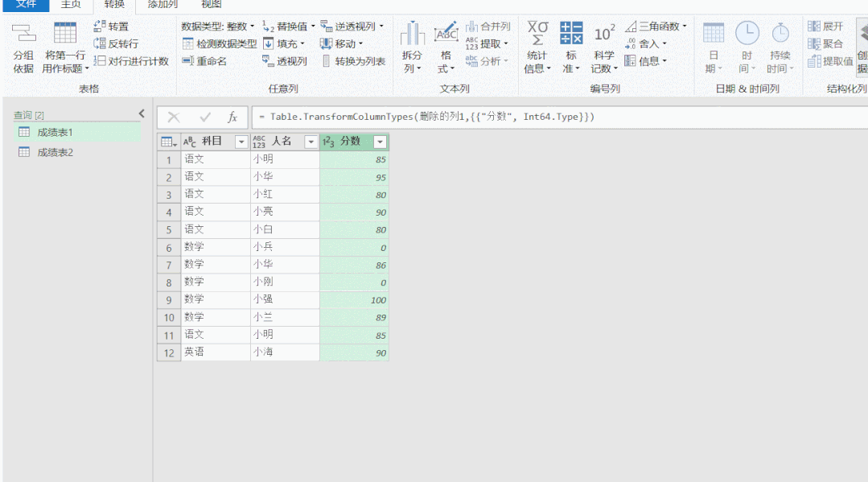Click 展开 (Expand) structured column tool

coord(825,26)
